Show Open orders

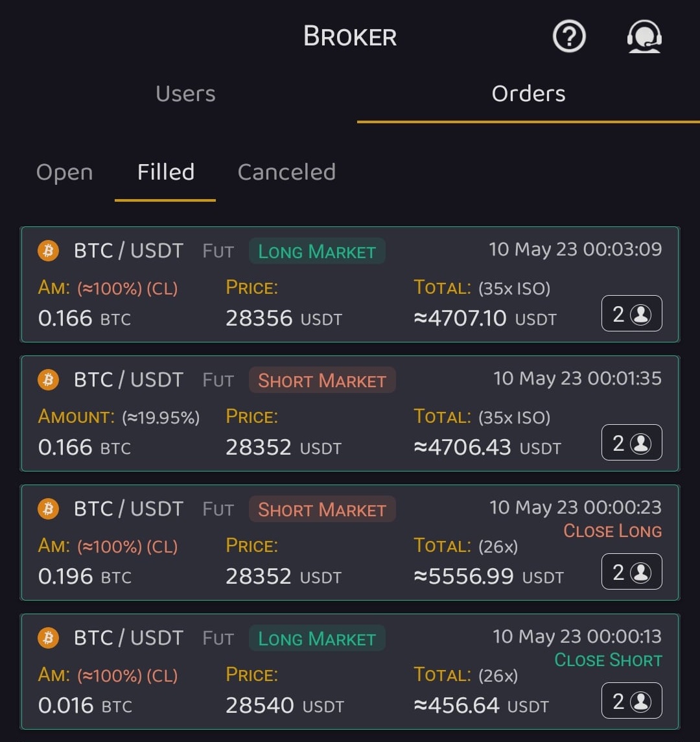pyautogui.click(x=65, y=173)
